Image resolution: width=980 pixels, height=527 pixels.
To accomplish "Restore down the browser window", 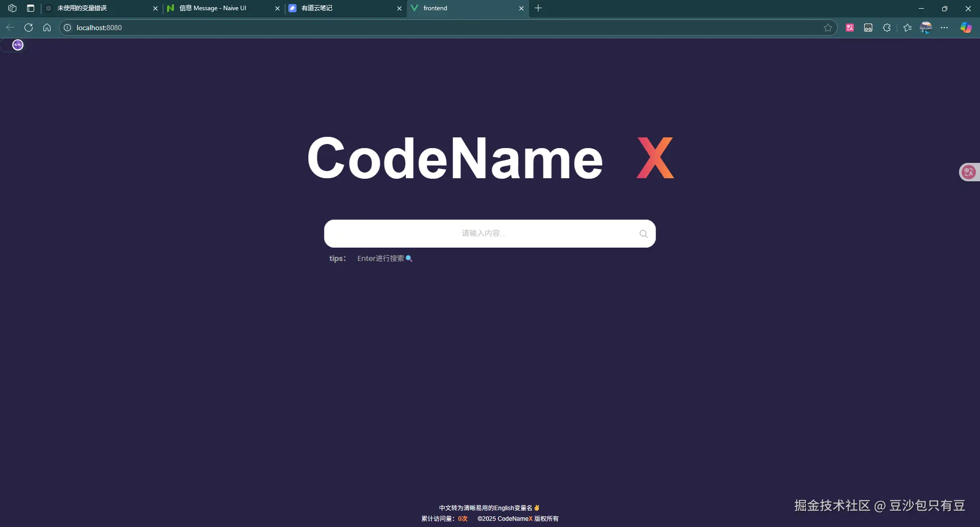I will click(945, 8).
